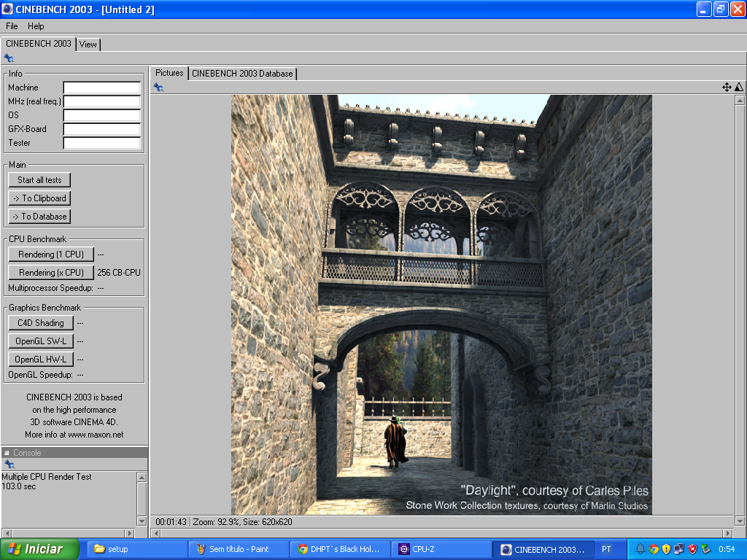
Task: Start the C4D Shading test
Action: coord(41,323)
